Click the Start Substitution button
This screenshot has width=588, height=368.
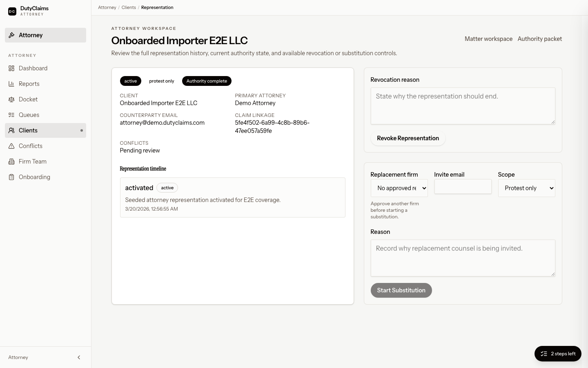(401, 290)
